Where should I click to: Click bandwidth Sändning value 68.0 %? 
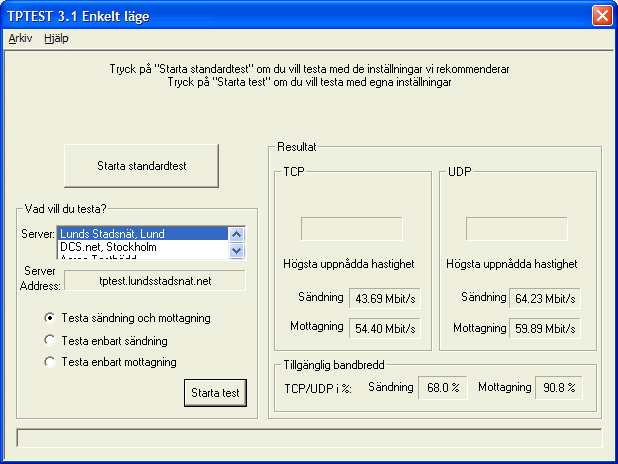click(x=443, y=388)
